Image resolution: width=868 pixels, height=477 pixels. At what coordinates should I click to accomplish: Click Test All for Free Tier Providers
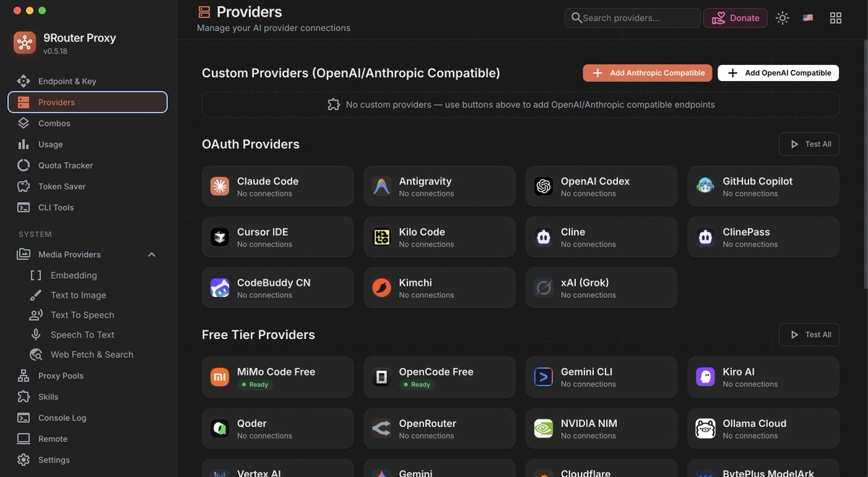point(809,335)
